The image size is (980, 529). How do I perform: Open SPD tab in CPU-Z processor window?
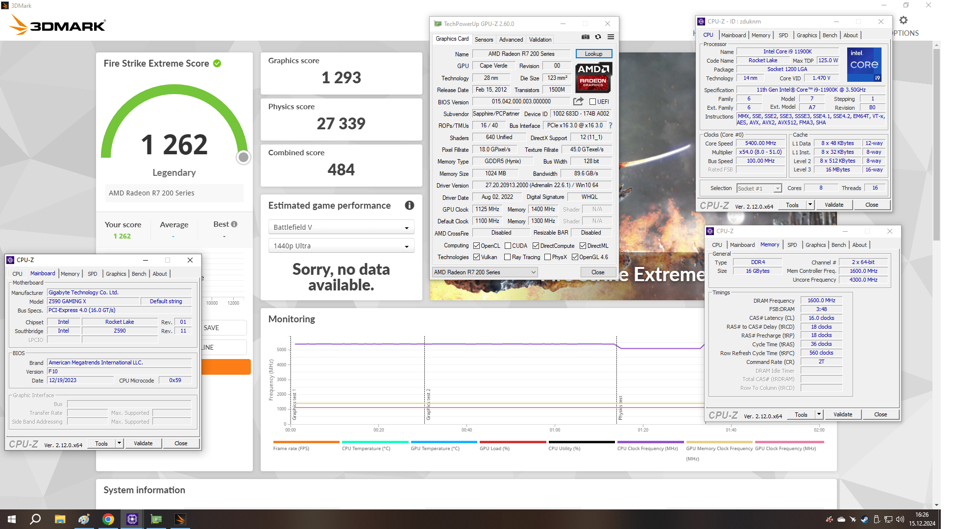(x=783, y=35)
